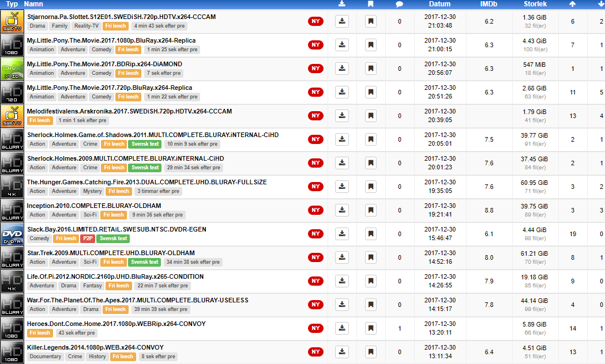This screenshot has width=605, height=364.
Task: Sort torrents by Datum column
Action: click(440, 4)
